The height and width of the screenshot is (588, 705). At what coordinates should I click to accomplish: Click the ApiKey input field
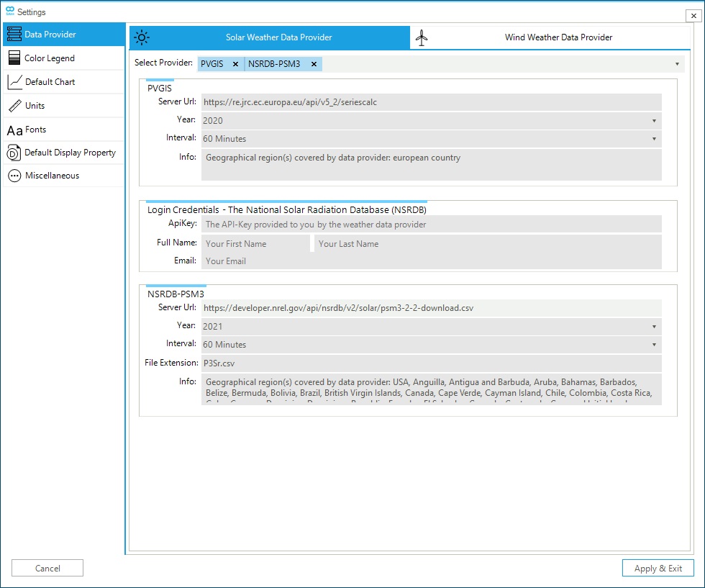pos(430,225)
